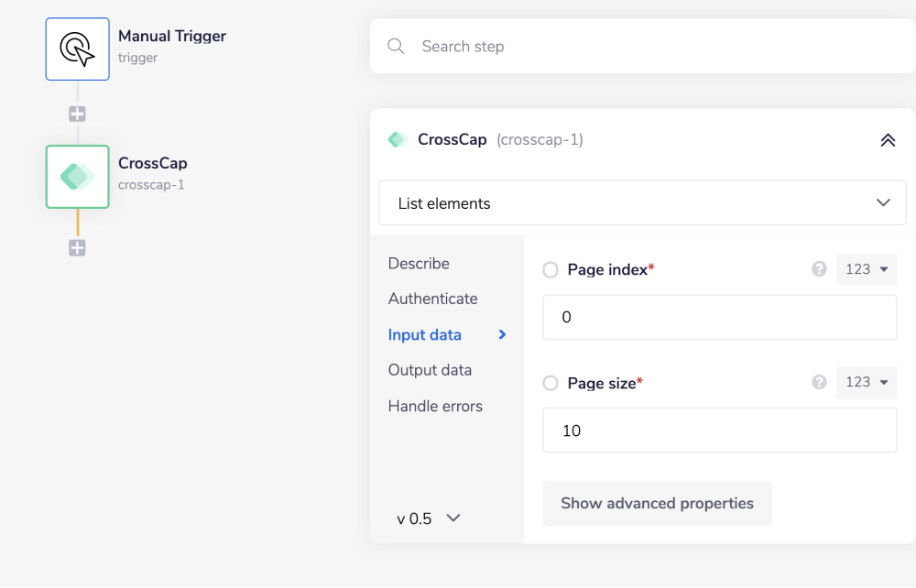Click the Manual Trigger icon
The image size is (916, 588).
pos(77,48)
